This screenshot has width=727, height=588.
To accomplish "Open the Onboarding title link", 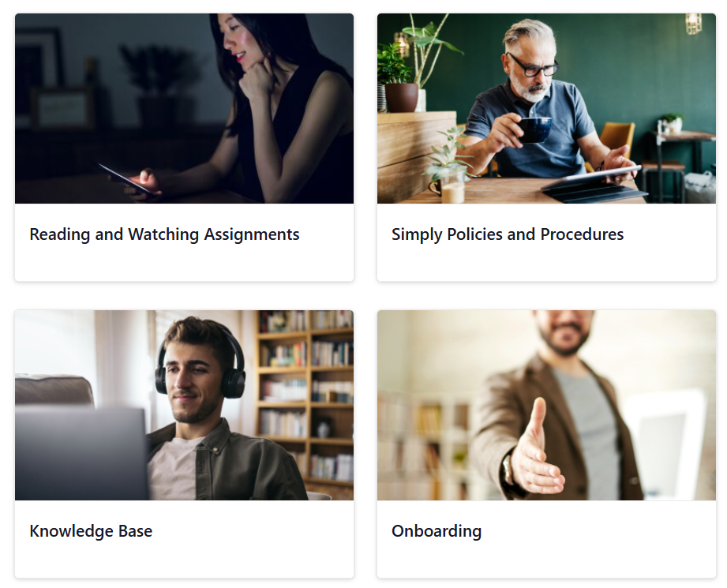I will tap(437, 531).
